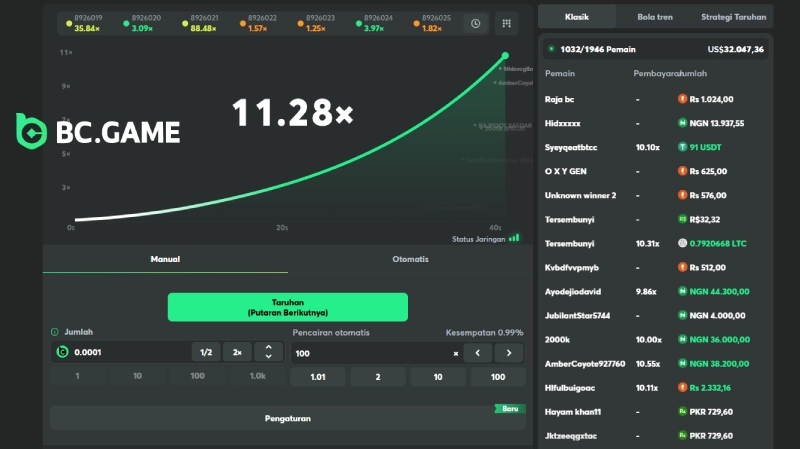The image size is (800, 449).
Task: Choose the 1.01 auto cashout preset
Action: click(x=319, y=376)
